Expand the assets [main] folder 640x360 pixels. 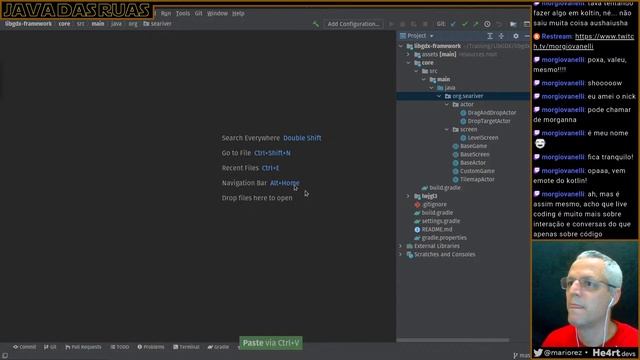tap(408, 54)
